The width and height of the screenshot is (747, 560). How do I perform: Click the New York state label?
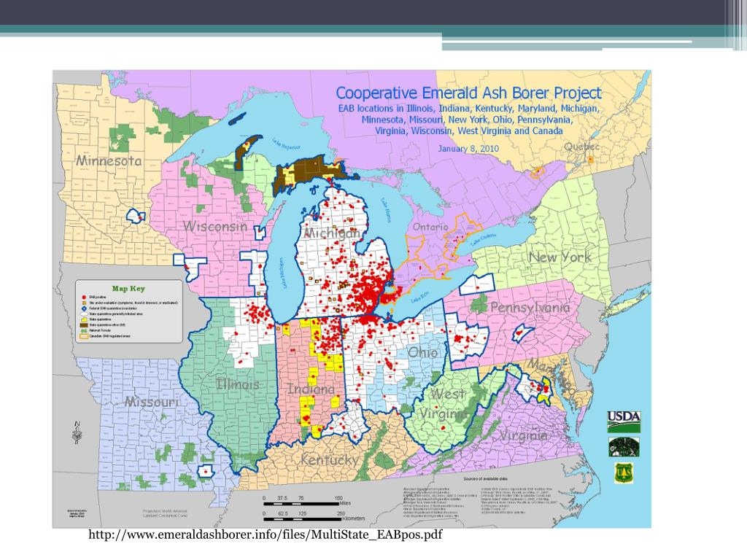560,257
